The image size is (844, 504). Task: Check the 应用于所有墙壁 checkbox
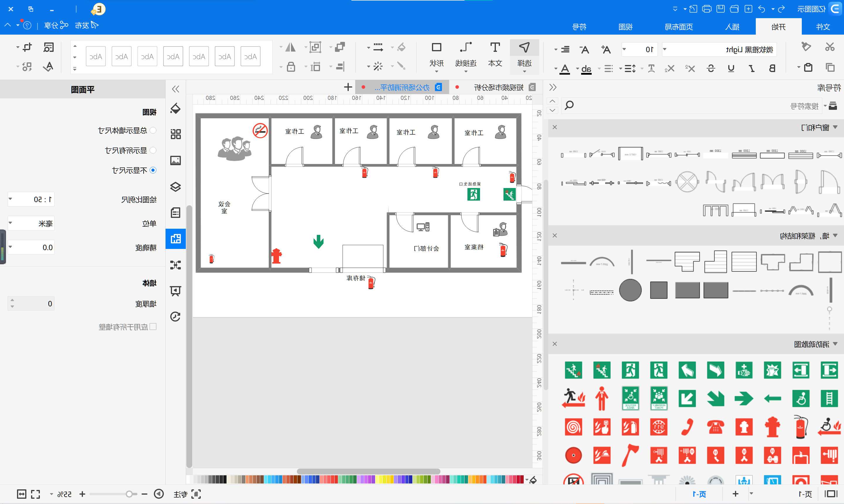pyautogui.click(x=153, y=327)
